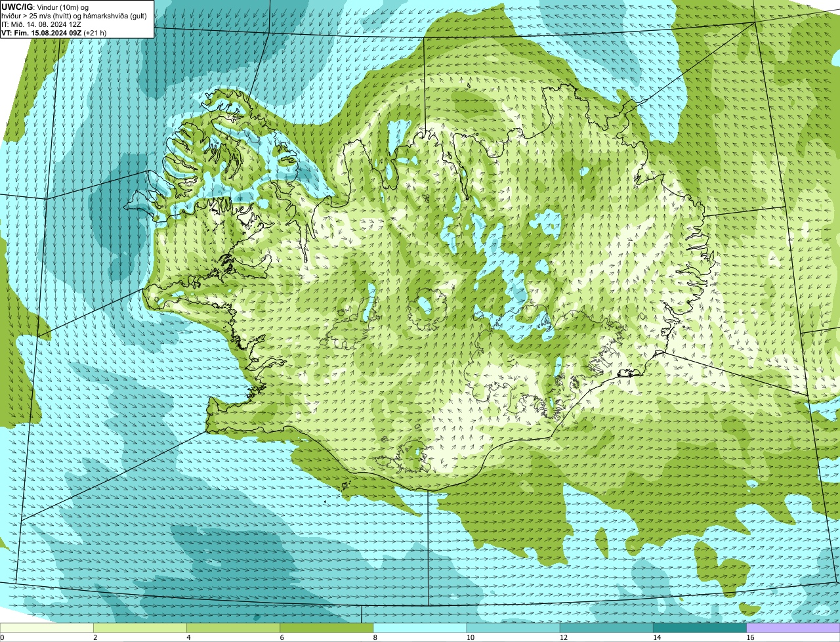Click the '4' tick label on the color scale
This screenshot has height=642, width=840.
(188, 637)
